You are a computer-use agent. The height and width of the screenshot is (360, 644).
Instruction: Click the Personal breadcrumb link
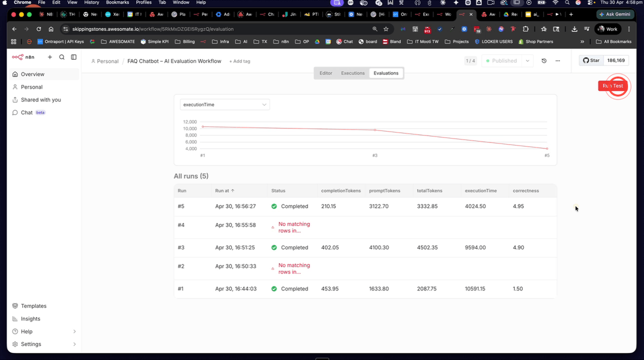coord(105,61)
